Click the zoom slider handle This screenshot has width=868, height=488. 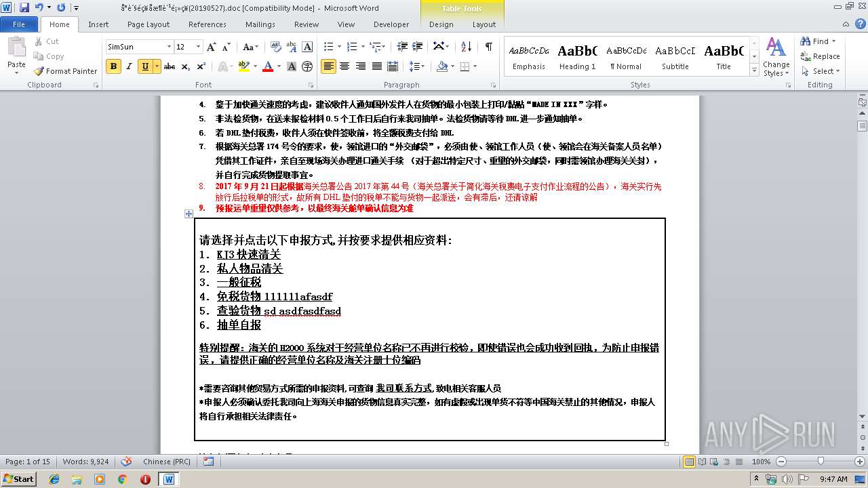click(x=821, y=462)
